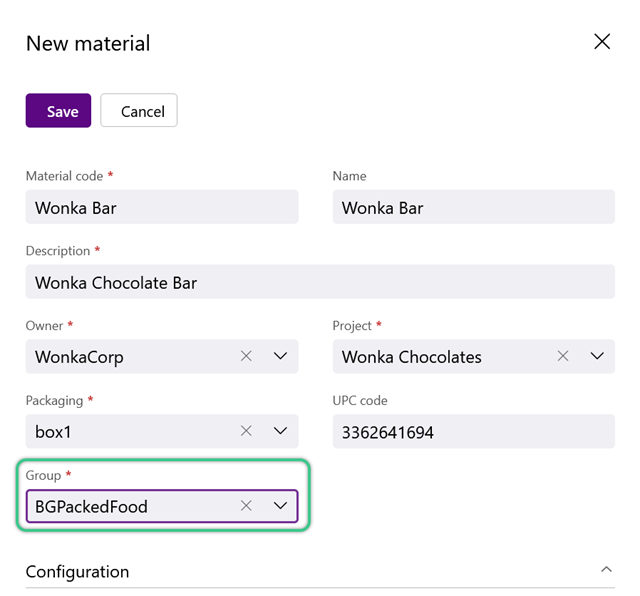Viewport: 640px width, 596px height.
Task: Open the Group dropdown arrow
Action: coord(280,506)
